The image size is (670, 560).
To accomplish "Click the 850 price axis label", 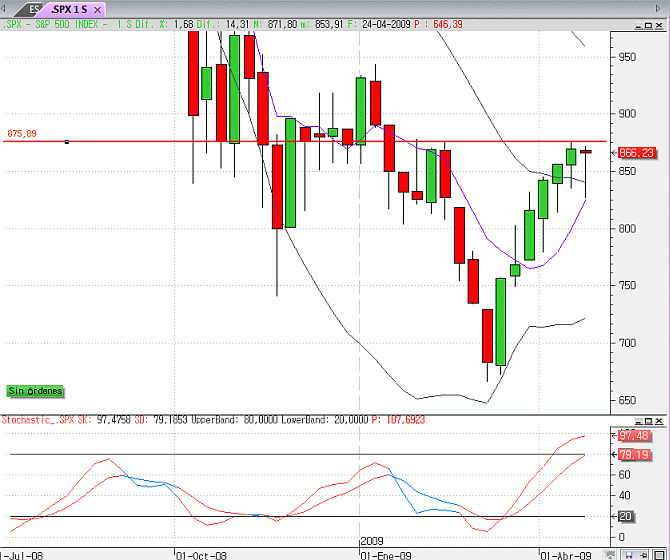I will coord(627,171).
